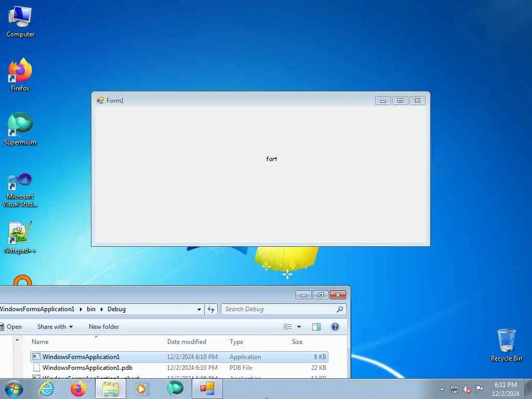This screenshot has height=399, width=532.
Task: Click the navigation pane scroll-up arrow
Action: click(x=17, y=340)
